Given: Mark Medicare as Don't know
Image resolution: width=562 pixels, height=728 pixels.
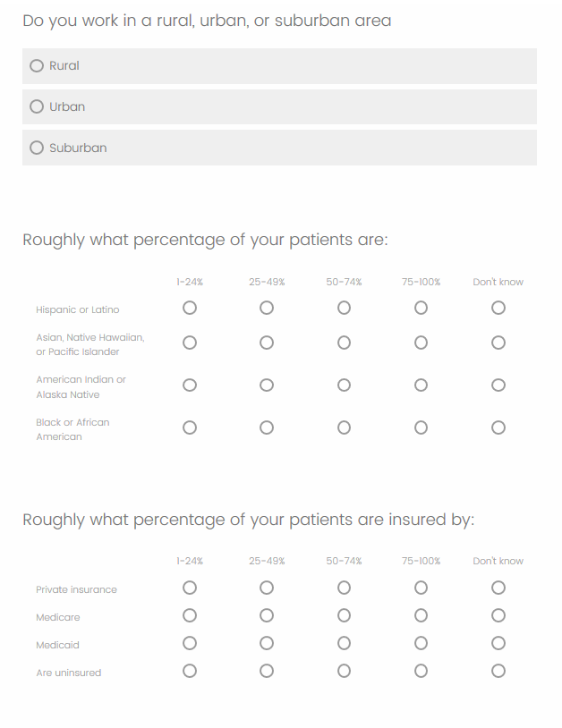Looking at the screenshot, I should (498, 615).
